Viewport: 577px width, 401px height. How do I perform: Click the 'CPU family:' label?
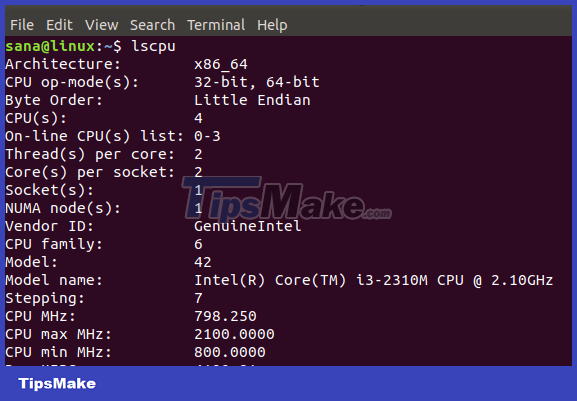(x=54, y=245)
